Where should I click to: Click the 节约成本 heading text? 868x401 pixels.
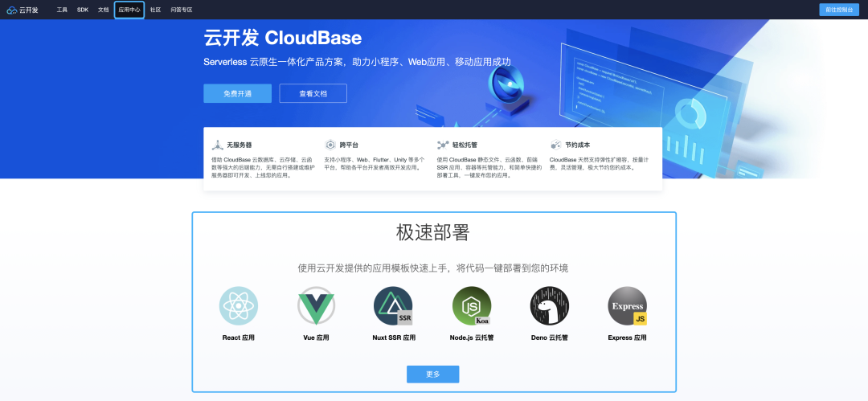click(577, 145)
